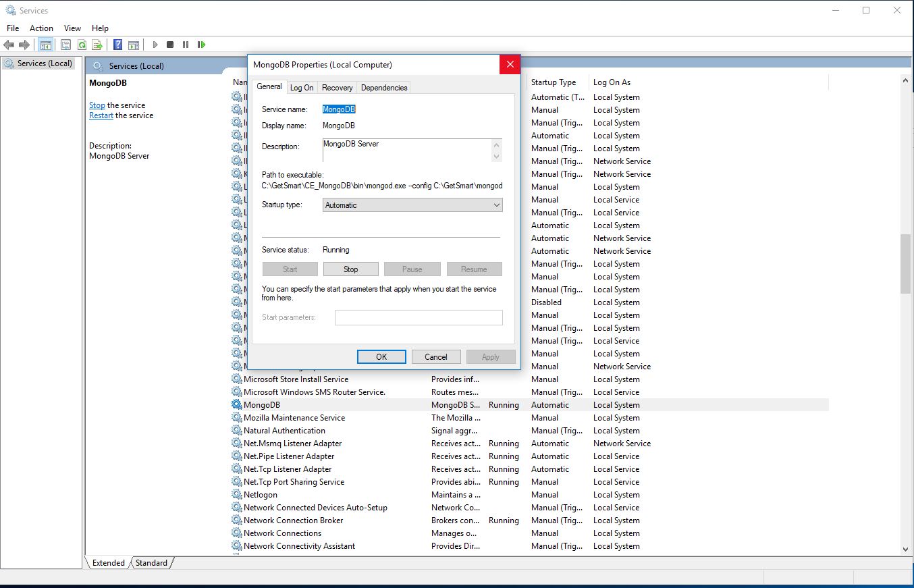Switch to the Dependencies tab
The height and width of the screenshot is (588, 914).
tap(383, 88)
